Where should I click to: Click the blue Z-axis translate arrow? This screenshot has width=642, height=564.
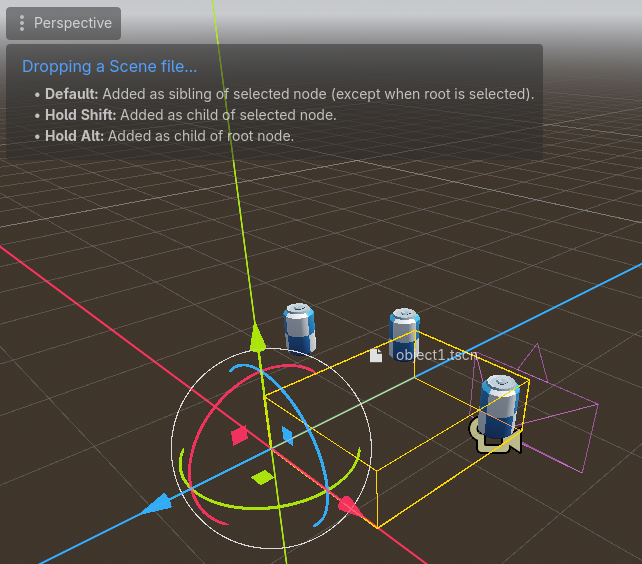coord(156,504)
